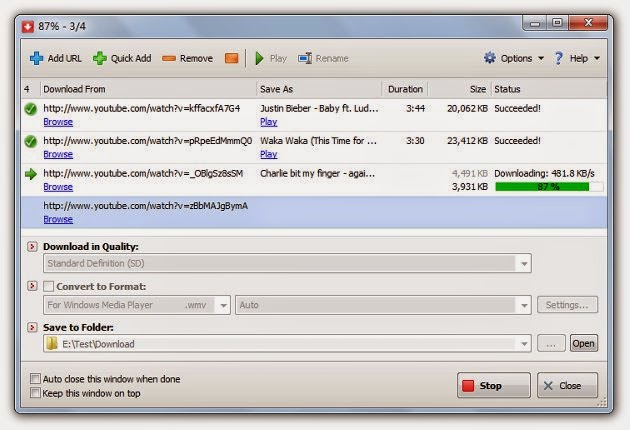Viewport: 630px width, 430px height.
Task: Open the Save to Folder path dropdown
Action: (x=524, y=344)
